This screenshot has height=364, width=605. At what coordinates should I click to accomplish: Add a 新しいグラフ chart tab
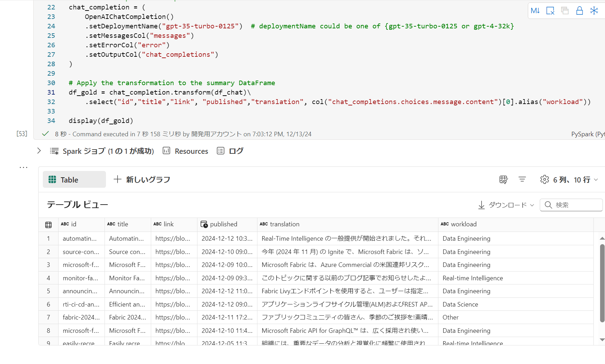[x=142, y=179]
